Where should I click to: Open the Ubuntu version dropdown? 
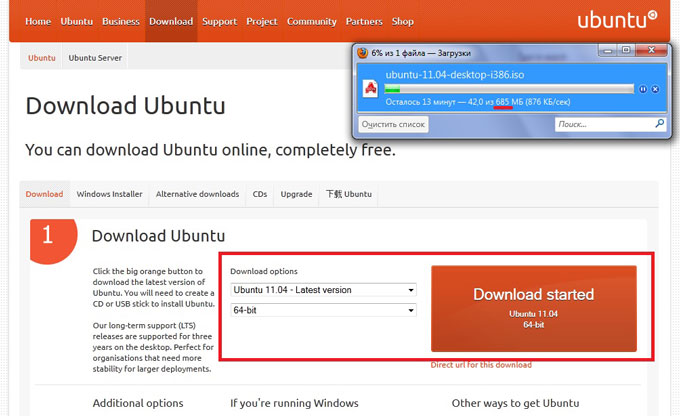pos(323,290)
